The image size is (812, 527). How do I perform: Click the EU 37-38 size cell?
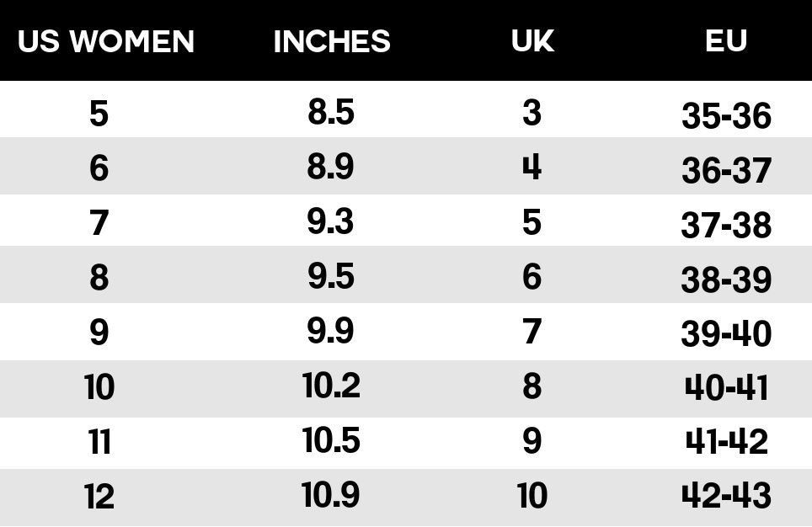point(726,225)
